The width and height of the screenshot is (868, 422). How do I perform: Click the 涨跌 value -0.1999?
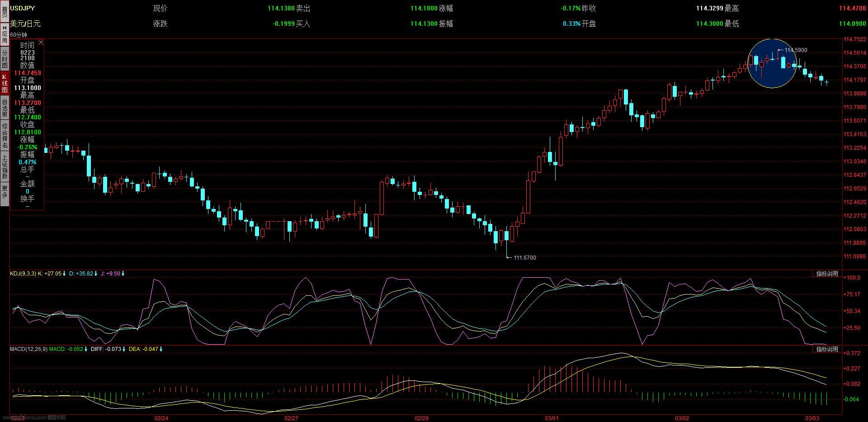284,24
